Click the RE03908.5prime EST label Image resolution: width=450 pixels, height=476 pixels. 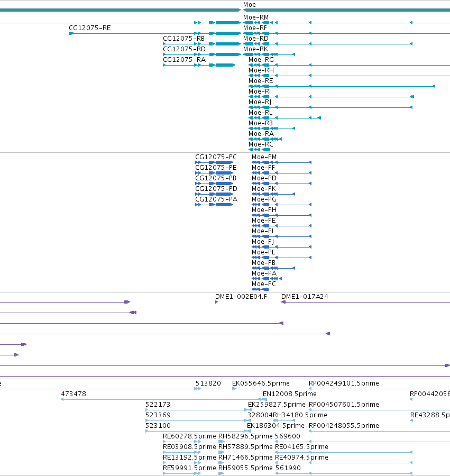pyautogui.click(x=189, y=447)
